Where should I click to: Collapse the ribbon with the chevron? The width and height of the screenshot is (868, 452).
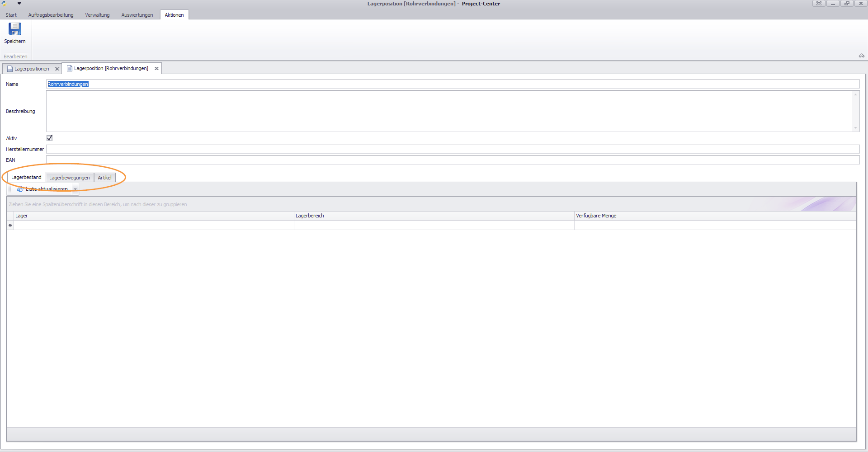(861, 56)
